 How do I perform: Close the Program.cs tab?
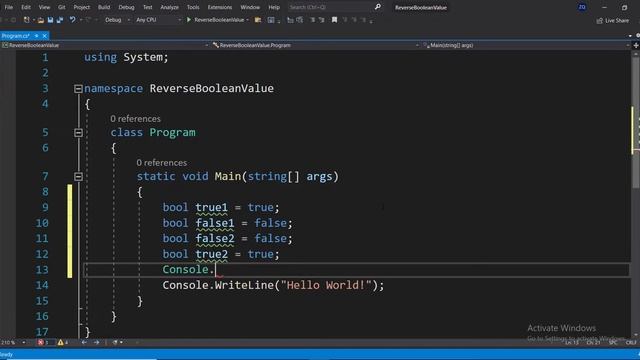pyautogui.click(x=44, y=36)
